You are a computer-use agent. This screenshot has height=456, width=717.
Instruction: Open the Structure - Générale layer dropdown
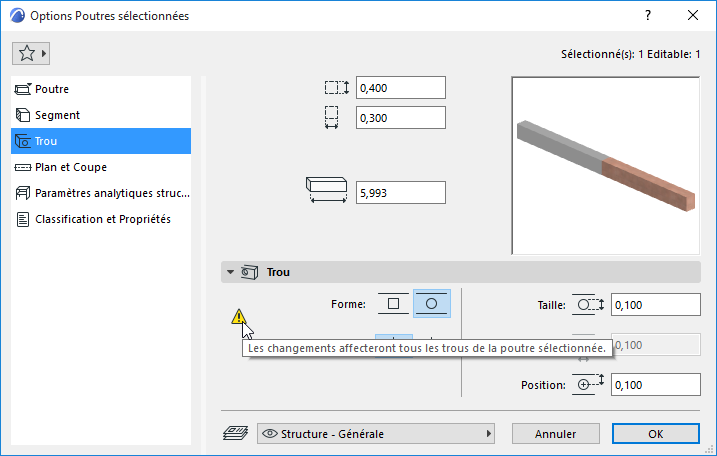[377, 434]
